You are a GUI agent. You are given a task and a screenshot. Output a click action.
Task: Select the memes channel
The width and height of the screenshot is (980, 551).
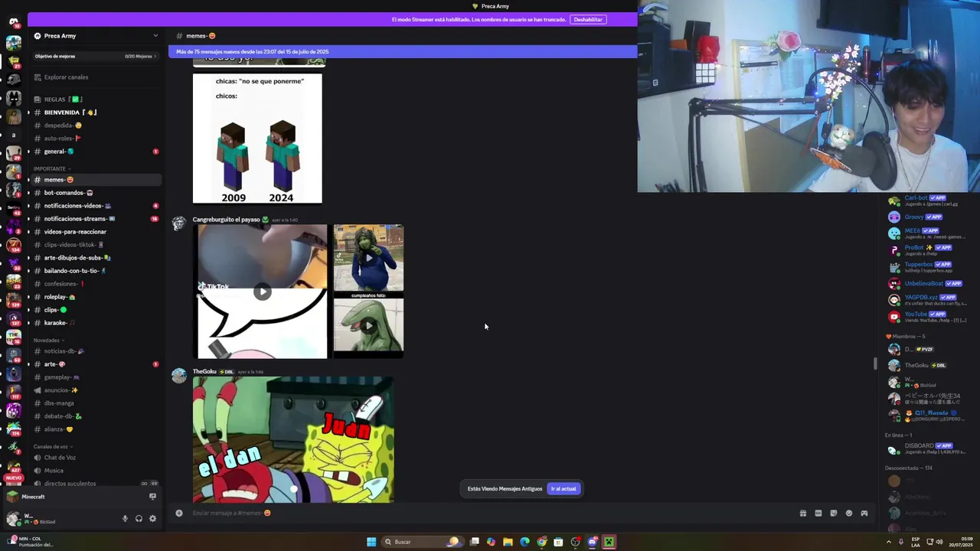96,180
